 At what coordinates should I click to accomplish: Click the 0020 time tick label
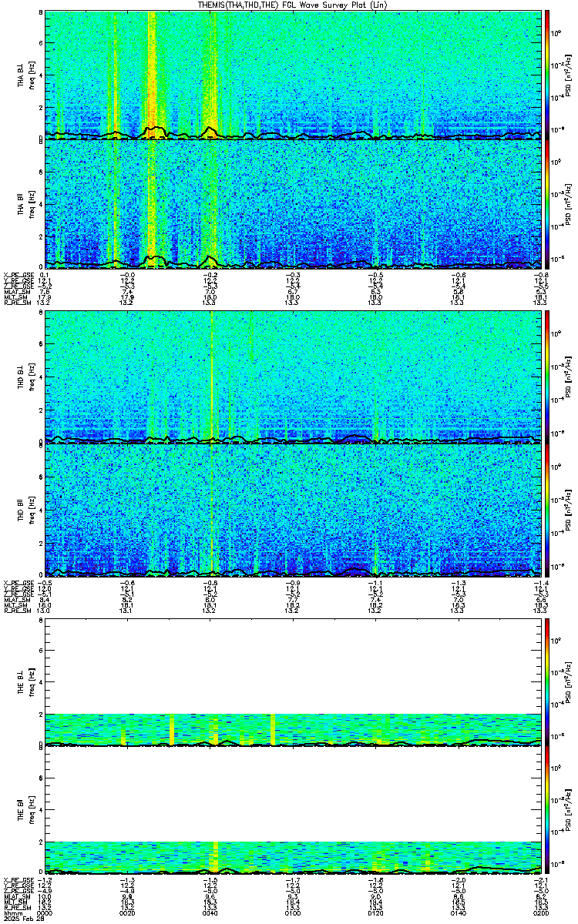127,913
